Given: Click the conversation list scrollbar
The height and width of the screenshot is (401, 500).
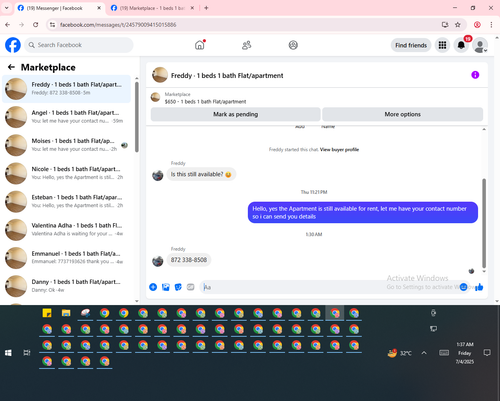Looking at the screenshot, I should tap(137, 117).
